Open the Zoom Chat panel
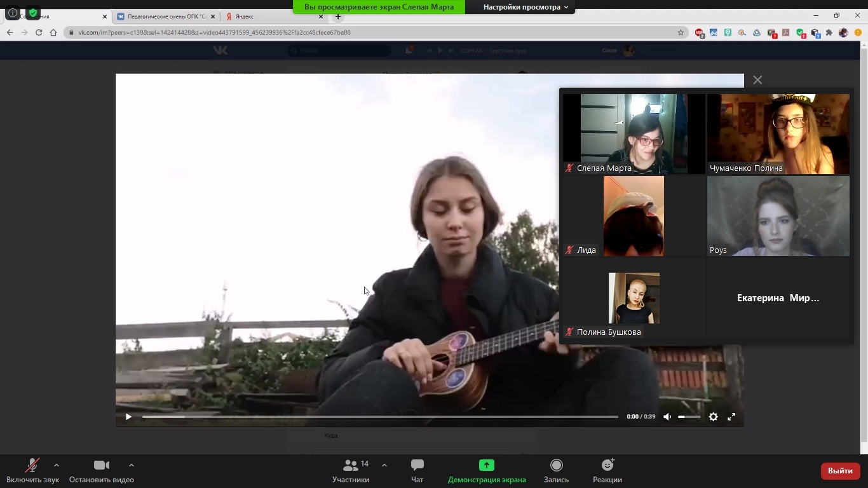The image size is (868, 488). [x=417, y=471]
